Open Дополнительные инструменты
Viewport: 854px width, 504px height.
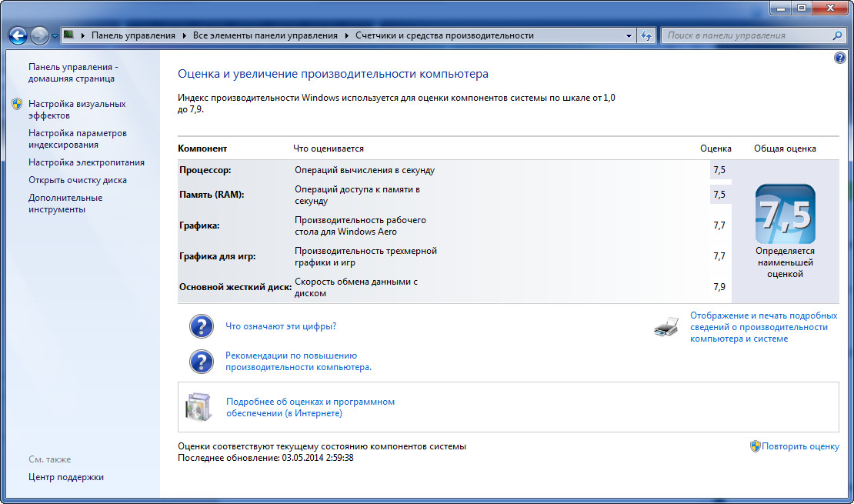[65, 204]
